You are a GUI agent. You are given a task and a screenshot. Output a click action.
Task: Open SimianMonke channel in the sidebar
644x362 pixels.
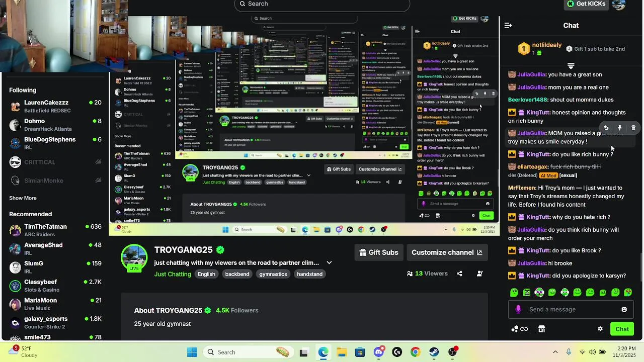coord(55,180)
